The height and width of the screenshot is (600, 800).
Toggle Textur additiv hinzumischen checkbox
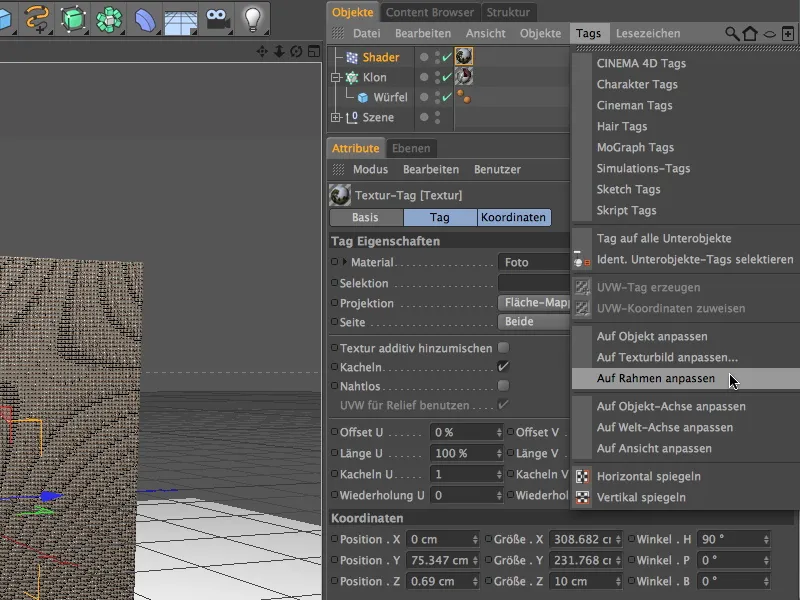(504, 348)
